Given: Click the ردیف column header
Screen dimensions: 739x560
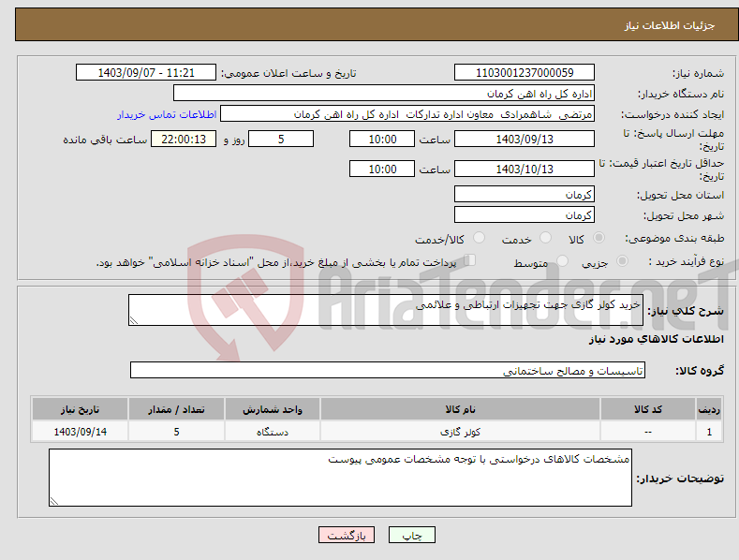Looking at the screenshot, I should (709, 409).
